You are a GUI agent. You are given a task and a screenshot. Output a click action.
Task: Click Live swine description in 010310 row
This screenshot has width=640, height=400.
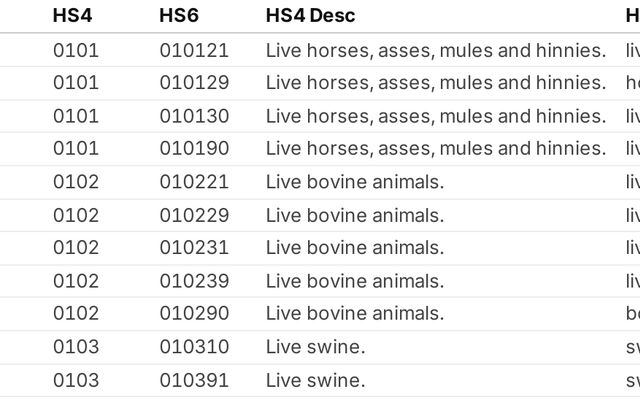pyautogui.click(x=316, y=347)
